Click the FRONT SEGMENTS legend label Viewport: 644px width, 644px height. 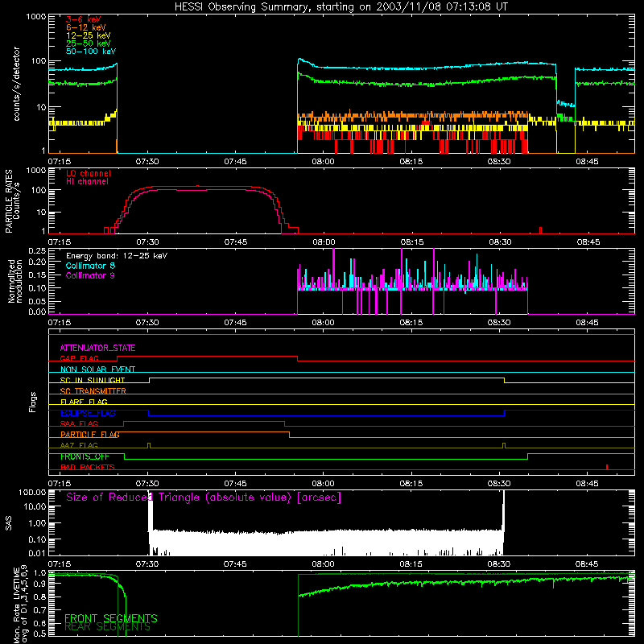pyautogui.click(x=111, y=618)
